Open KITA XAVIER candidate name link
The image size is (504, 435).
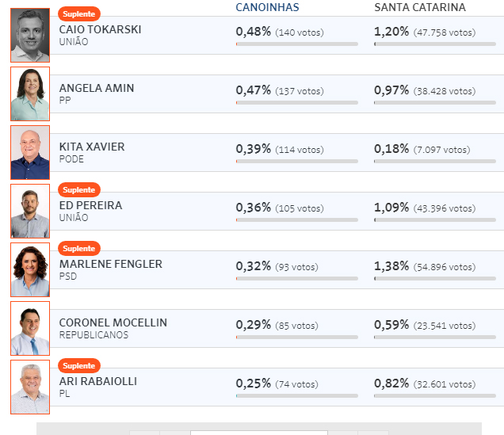[92, 147]
